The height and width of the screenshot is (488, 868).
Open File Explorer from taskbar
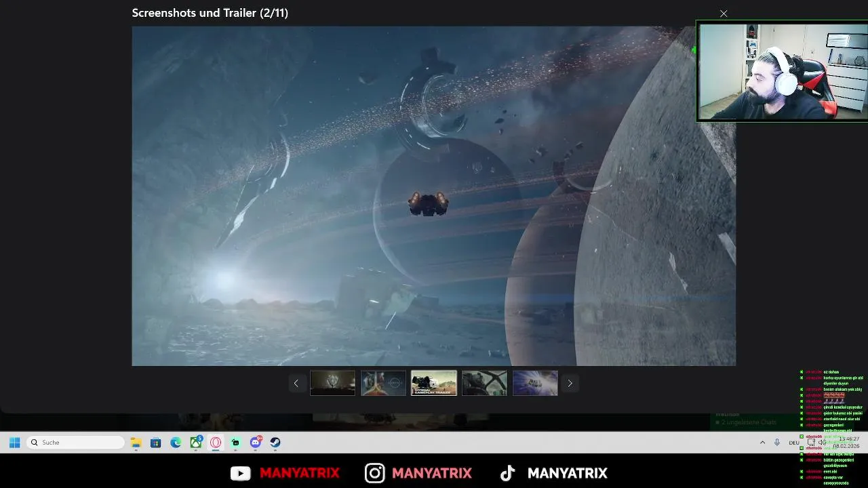[136, 443]
